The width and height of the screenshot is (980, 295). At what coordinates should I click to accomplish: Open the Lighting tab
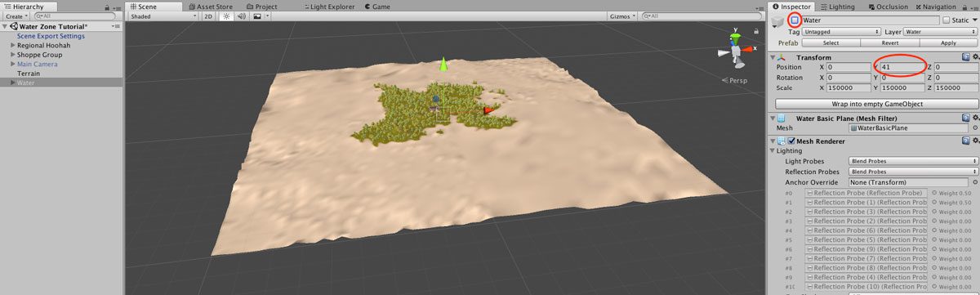click(837, 6)
